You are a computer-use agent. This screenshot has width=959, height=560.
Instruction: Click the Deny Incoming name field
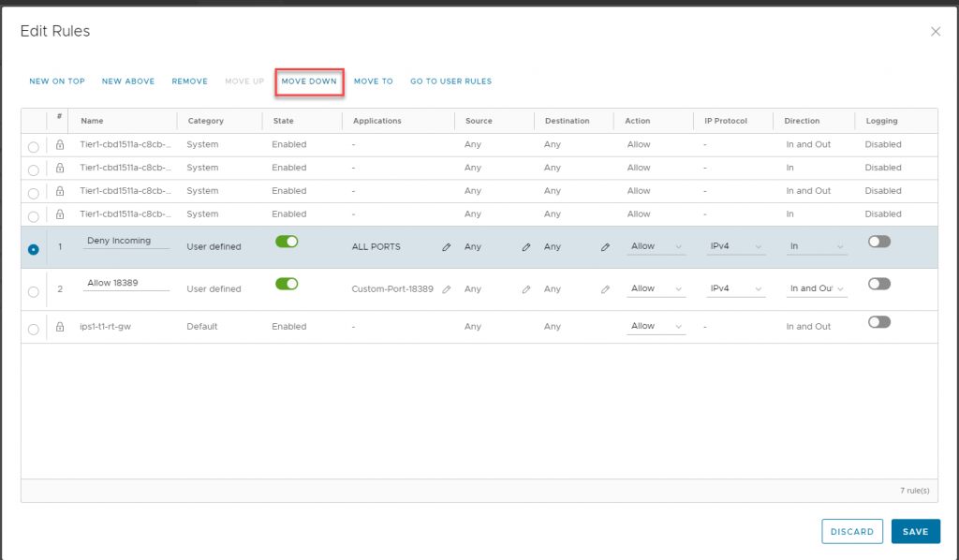click(x=125, y=241)
